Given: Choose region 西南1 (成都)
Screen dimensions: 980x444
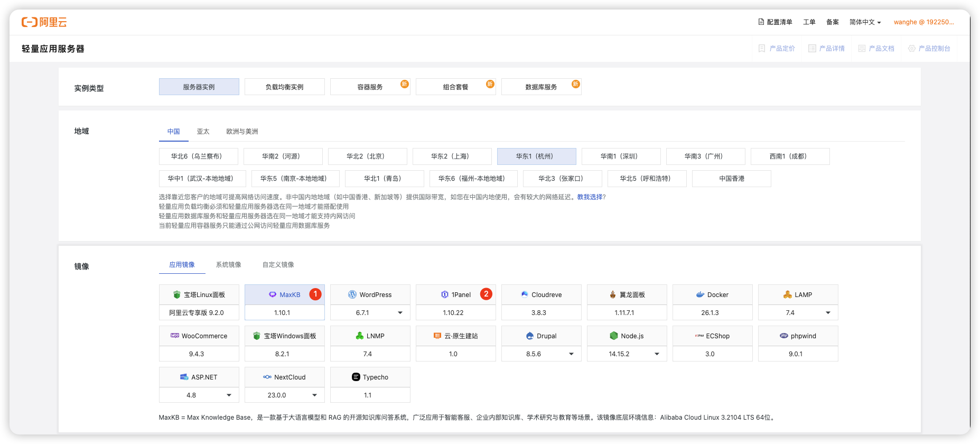Looking at the screenshot, I should pyautogui.click(x=790, y=156).
